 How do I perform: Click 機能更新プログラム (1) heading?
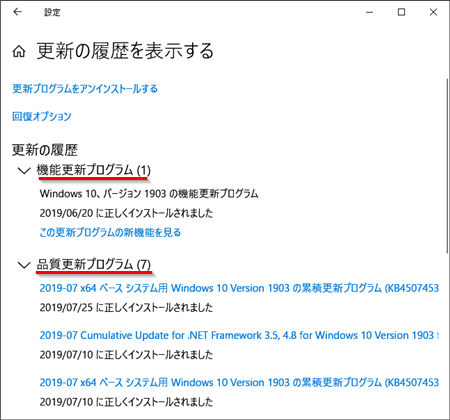click(x=93, y=170)
